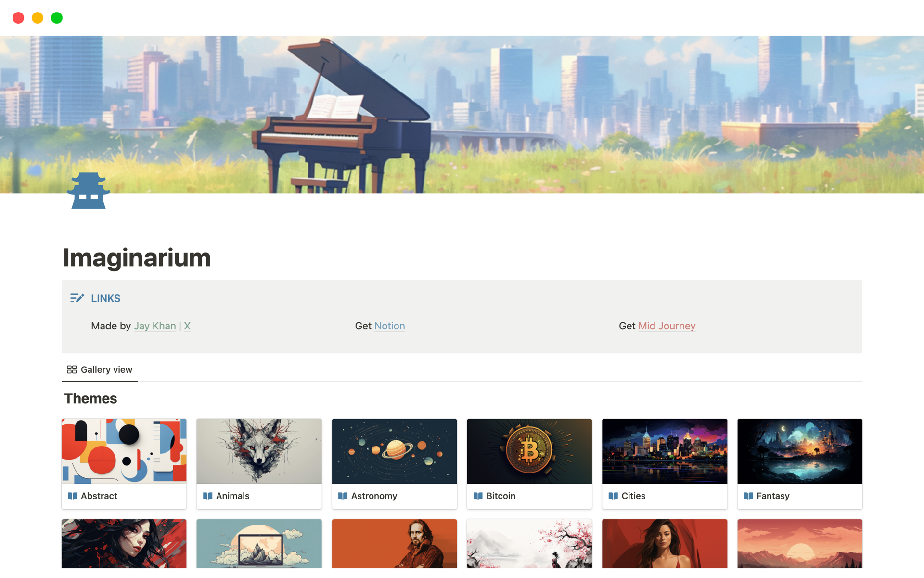Image resolution: width=924 pixels, height=578 pixels.
Task: Open the X profile link
Action: click(x=187, y=326)
